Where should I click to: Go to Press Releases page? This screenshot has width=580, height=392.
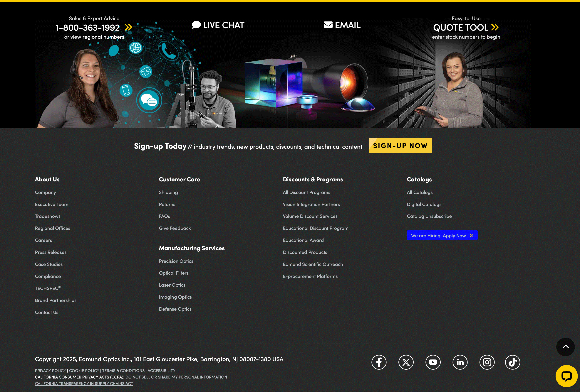coord(51,252)
